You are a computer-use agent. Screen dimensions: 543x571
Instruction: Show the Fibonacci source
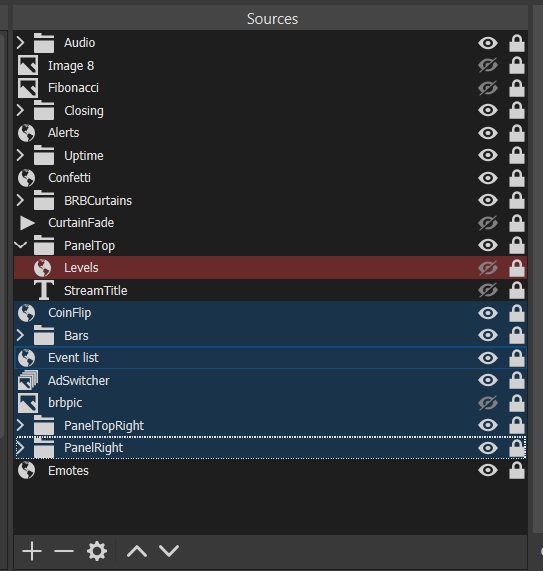[x=488, y=88]
